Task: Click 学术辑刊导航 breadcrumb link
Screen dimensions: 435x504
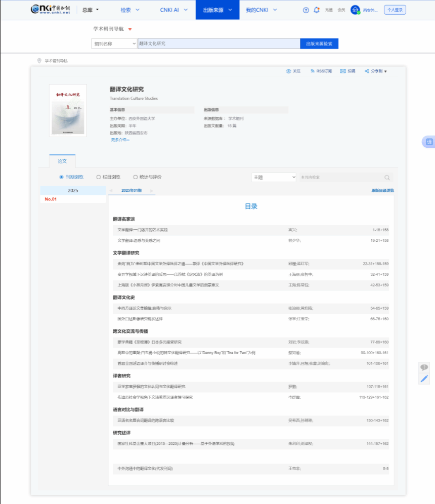Action: click(x=56, y=61)
